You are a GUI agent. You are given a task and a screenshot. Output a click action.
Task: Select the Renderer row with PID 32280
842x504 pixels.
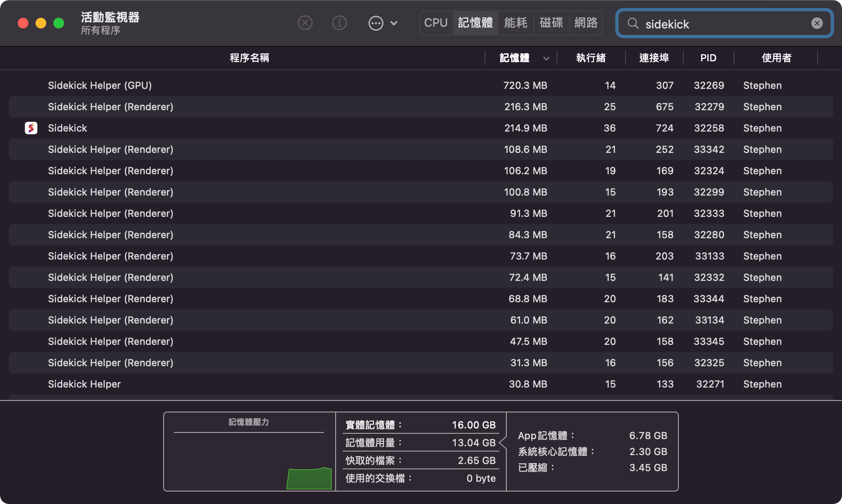click(421, 235)
